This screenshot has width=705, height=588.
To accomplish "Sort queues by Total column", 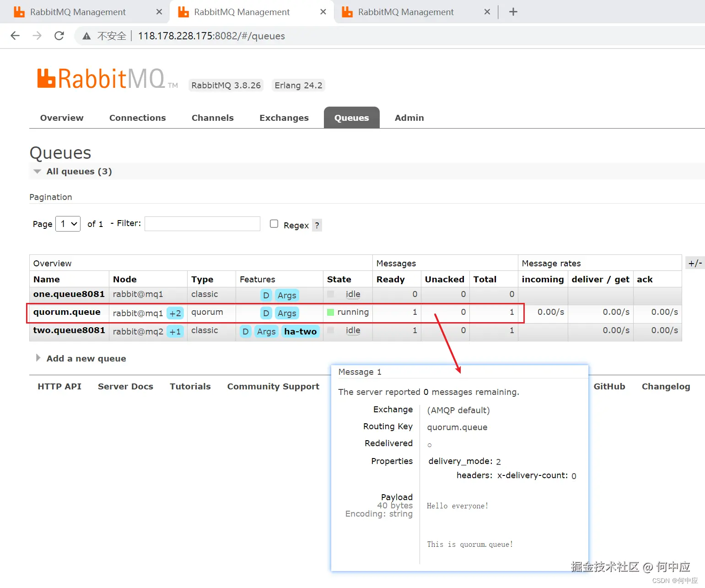I will point(484,280).
